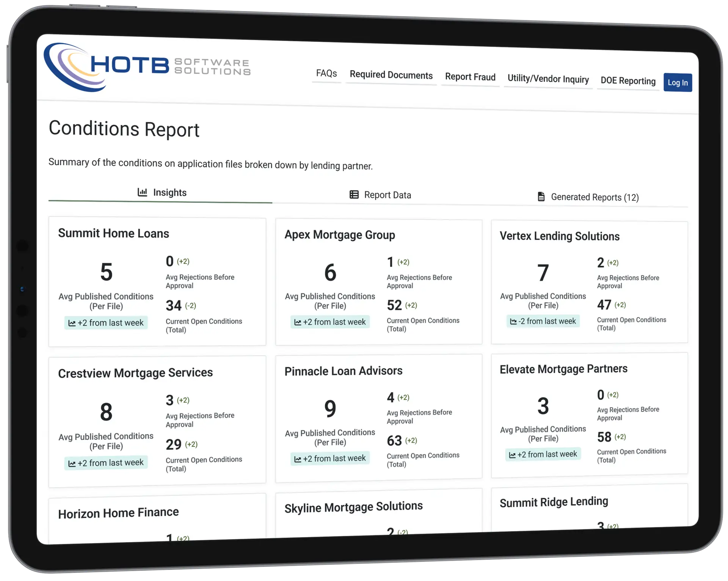Open the Report Fraud link

click(x=470, y=77)
